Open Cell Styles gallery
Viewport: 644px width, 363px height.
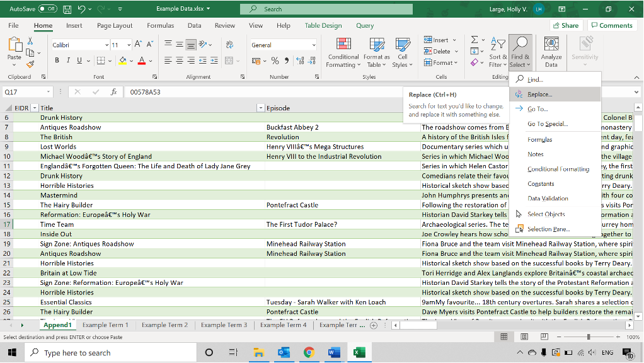pos(402,52)
